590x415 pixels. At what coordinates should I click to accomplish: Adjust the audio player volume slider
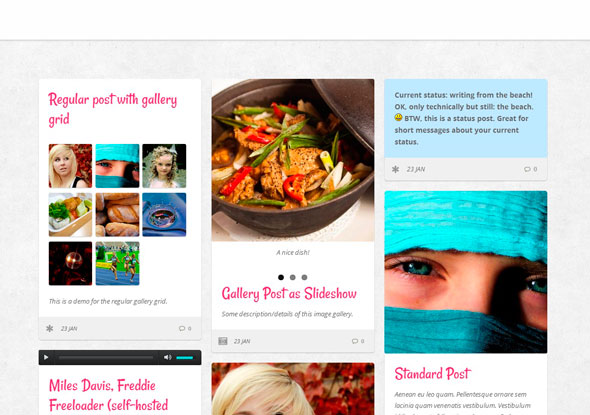point(185,358)
